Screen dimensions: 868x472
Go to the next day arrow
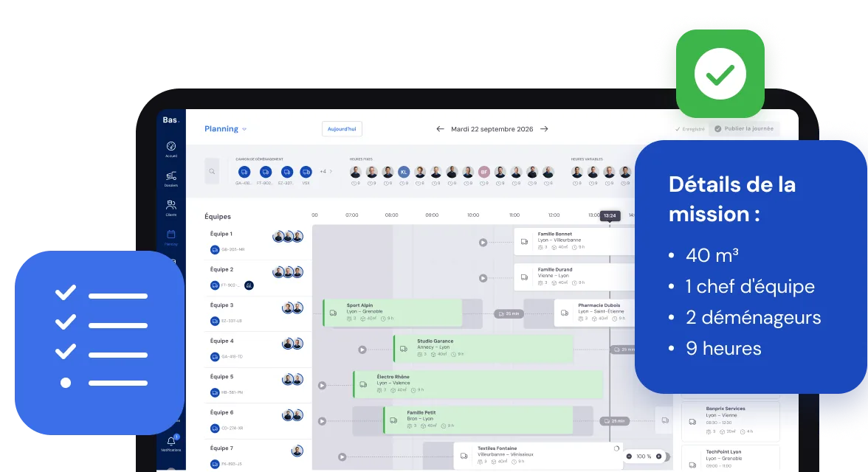tap(544, 129)
